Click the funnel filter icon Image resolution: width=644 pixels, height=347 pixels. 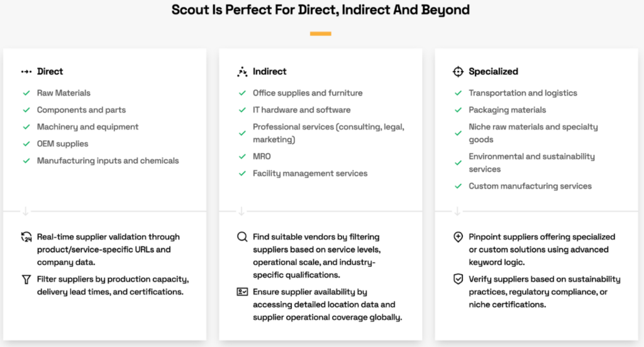click(x=26, y=279)
